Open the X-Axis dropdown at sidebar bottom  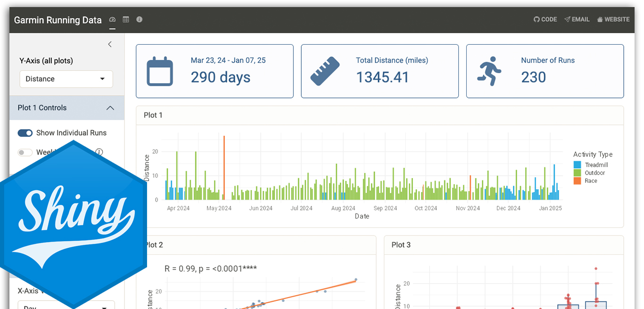click(66, 305)
